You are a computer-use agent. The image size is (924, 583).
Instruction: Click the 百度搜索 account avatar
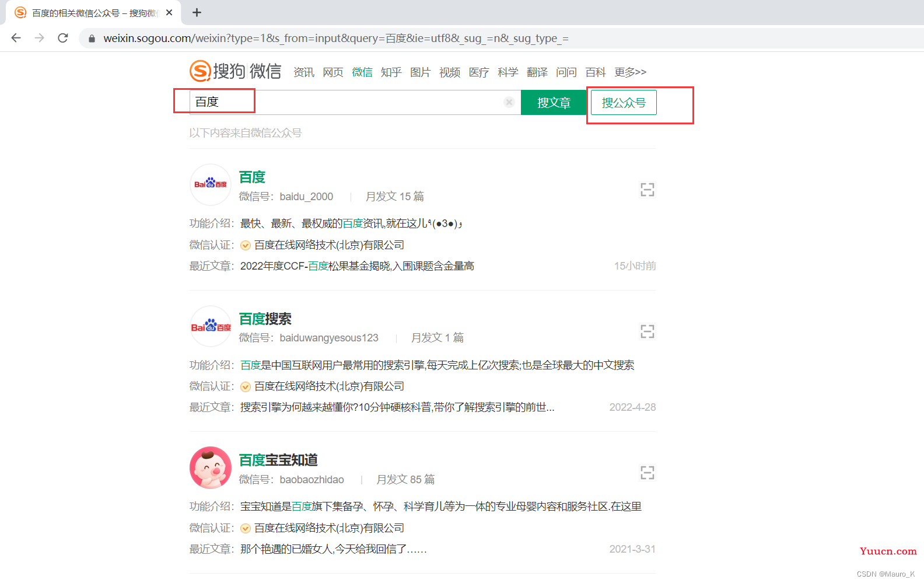(x=211, y=326)
